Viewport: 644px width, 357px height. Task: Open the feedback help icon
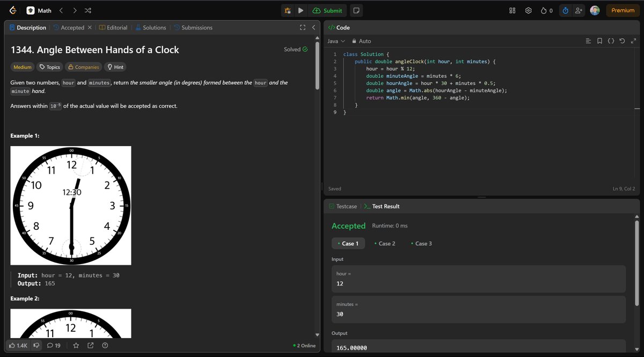pos(105,345)
